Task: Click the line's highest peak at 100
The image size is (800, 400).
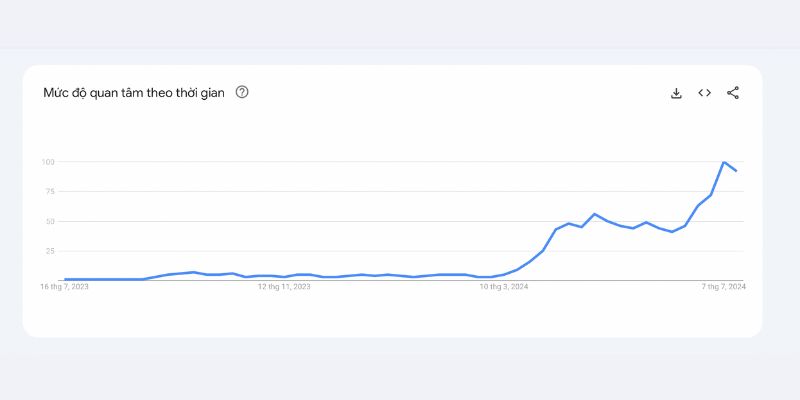Action: coord(723,162)
